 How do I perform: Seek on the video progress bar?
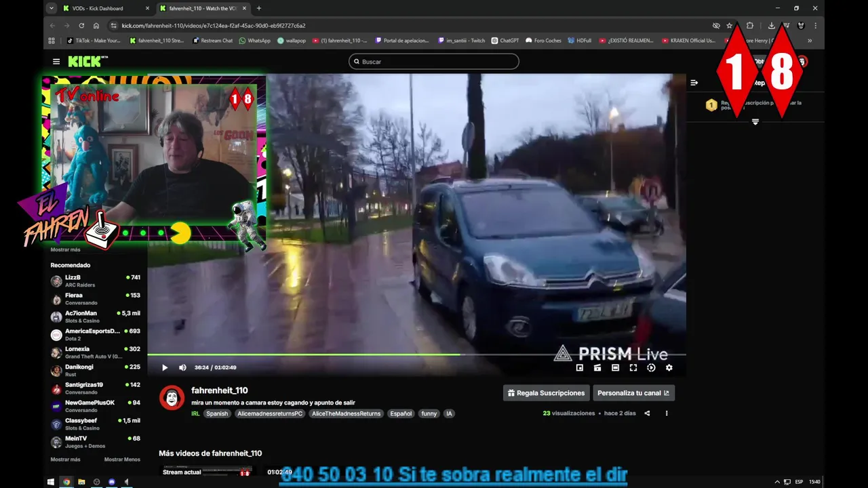(x=416, y=354)
